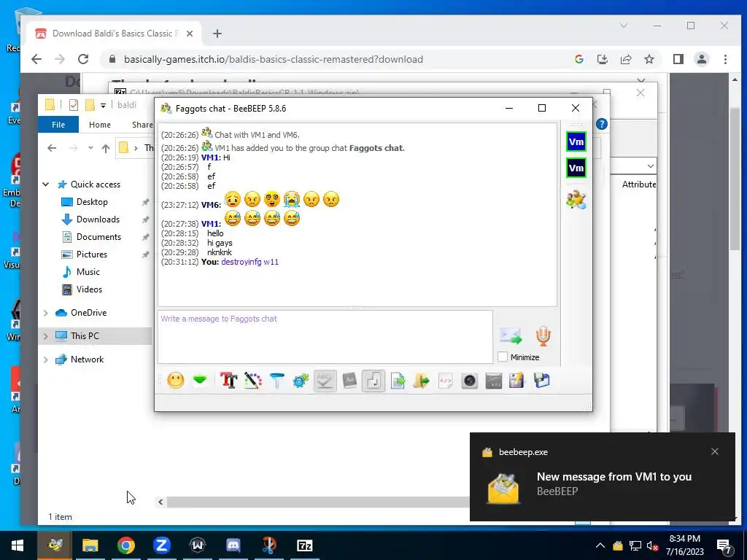Open Chrome profile avatar icon
The width and height of the screenshot is (747, 560).
(701, 59)
